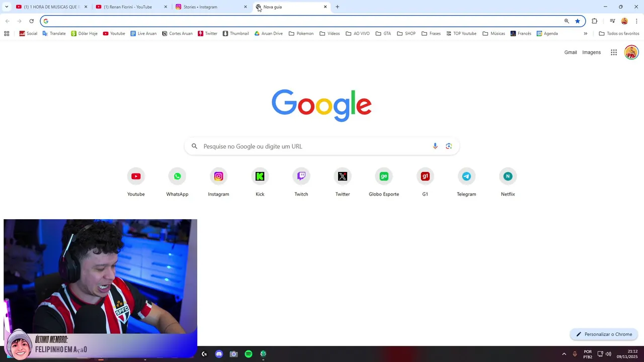Viewport: 644px width, 362px height.
Task: Click Personalizar o Chrome button
Action: [x=604, y=334]
